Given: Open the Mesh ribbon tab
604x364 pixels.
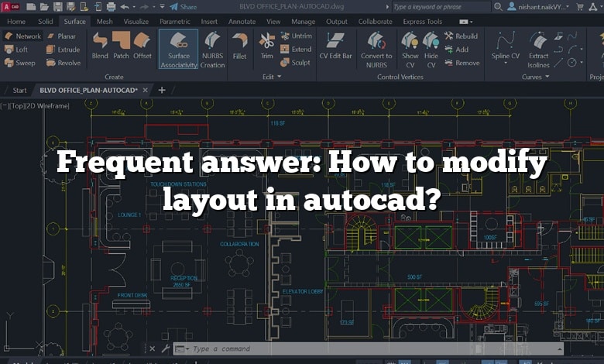Looking at the screenshot, I should [105, 22].
